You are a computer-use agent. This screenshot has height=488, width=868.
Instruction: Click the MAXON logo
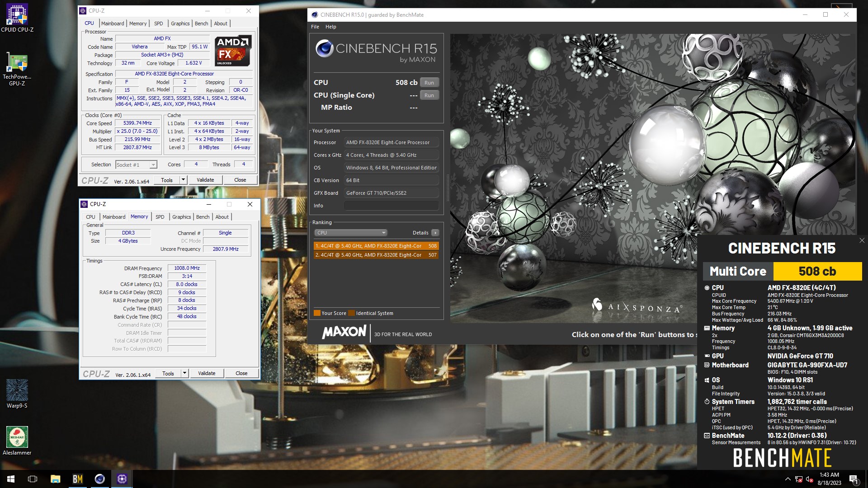[x=344, y=332]
